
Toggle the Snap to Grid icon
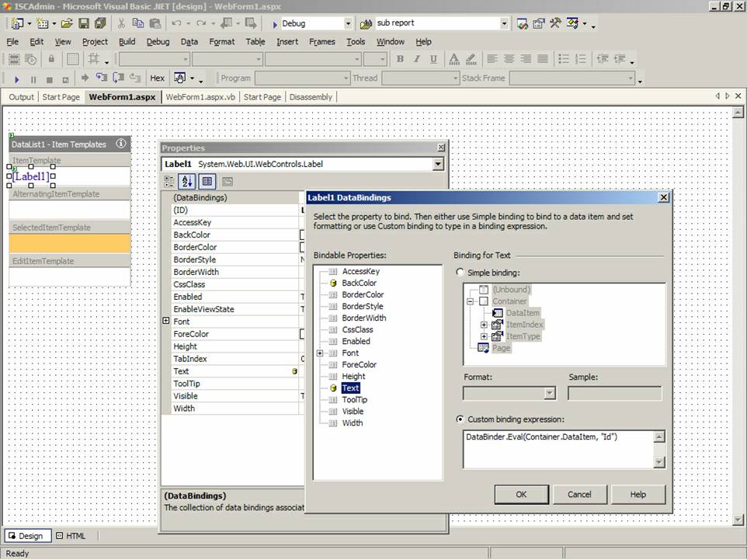[93, 58]
